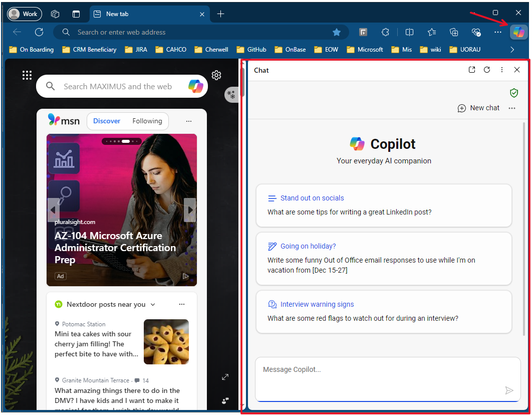The image size is (532, 416).
Task: Open wiki favorites folder
Action: (x=430, y=50)
